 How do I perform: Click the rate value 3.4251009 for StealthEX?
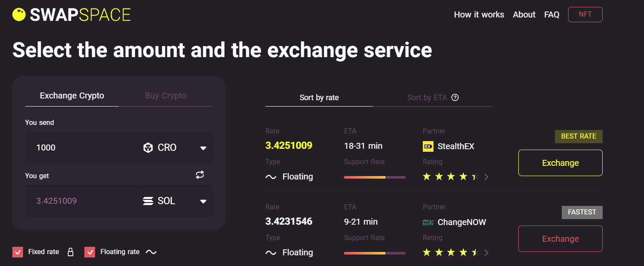pyautogui.click(x=289, y=146)
